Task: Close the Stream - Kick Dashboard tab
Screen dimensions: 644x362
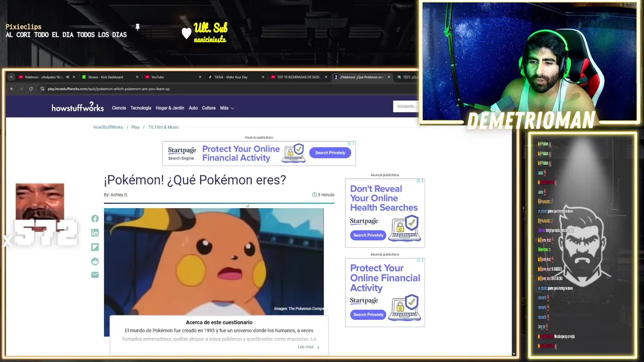Action: point(137,77)
